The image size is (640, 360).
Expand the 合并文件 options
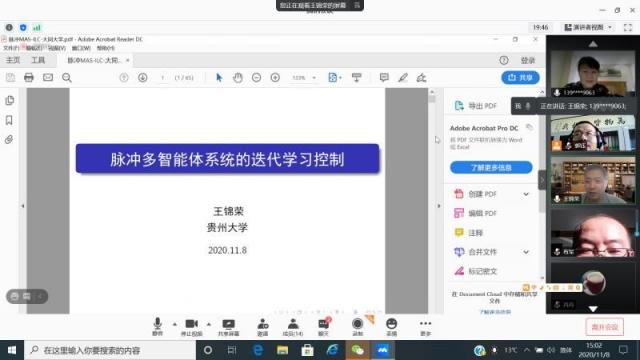[526, 252]
